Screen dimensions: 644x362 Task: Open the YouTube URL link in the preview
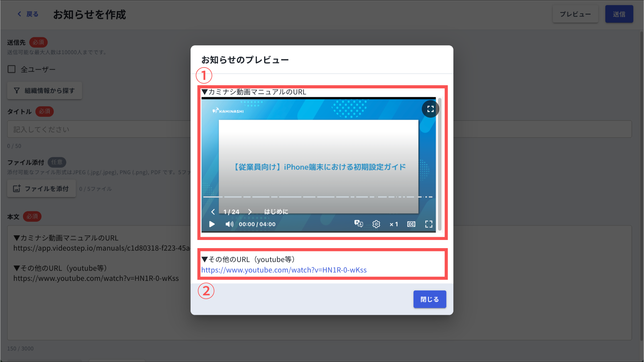[x=284, y=270]
